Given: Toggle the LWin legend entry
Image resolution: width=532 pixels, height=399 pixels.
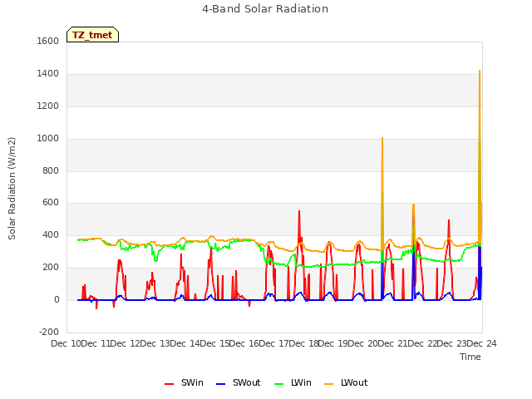Looking at the screenshot, I should point(293,382).
